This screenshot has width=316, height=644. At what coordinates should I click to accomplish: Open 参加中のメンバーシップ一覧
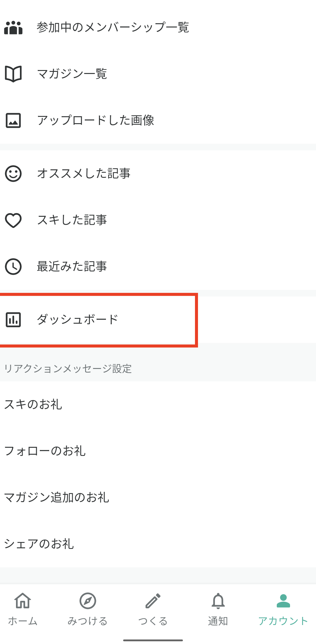[158, 27]
